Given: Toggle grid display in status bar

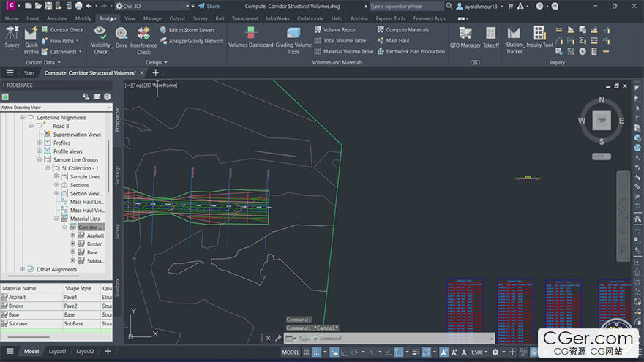Looking at the screenshot, I should (x=308, y=352).
